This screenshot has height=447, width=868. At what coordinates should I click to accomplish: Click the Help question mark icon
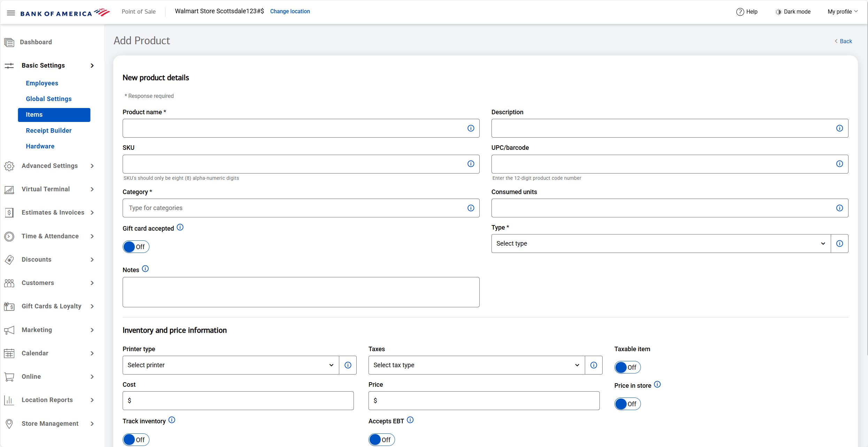pos(740,12)
